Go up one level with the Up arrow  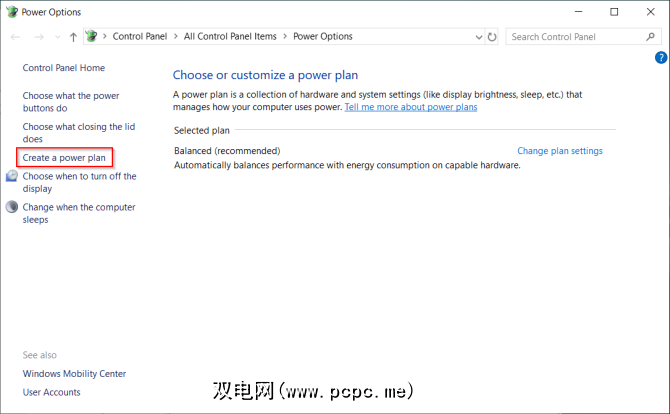[x=73, y=37]
